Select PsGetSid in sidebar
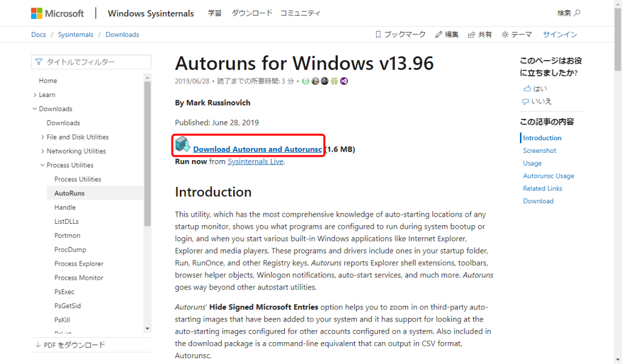This screenshot has height=364, width=622. (x=67, y=306)
